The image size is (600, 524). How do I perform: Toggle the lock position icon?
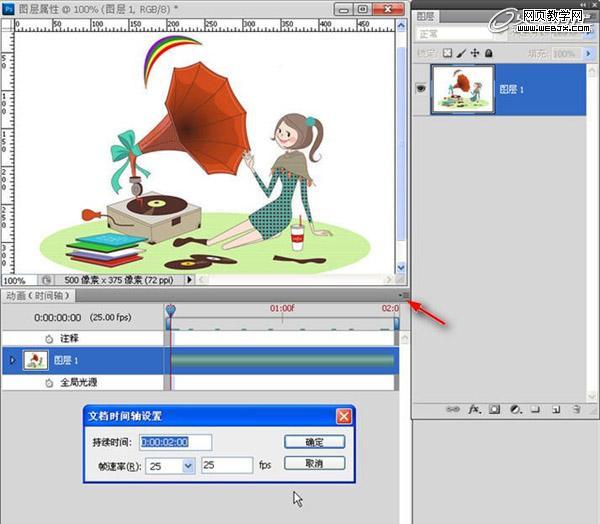[475, 53]
